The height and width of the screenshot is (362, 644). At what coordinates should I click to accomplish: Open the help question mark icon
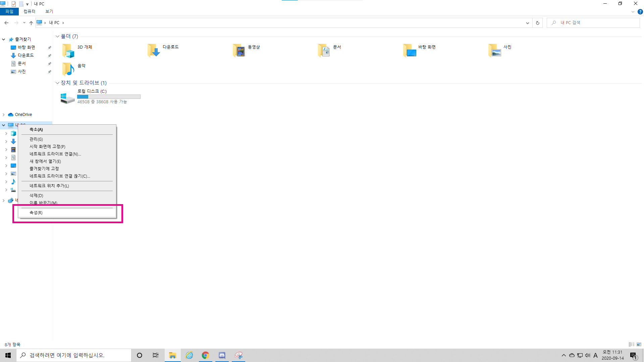640,12
